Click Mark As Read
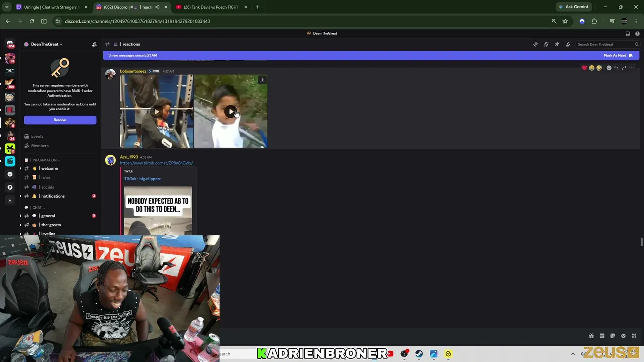Image resolution: width=644 pixels, height=362 pixels. point(618,55)
